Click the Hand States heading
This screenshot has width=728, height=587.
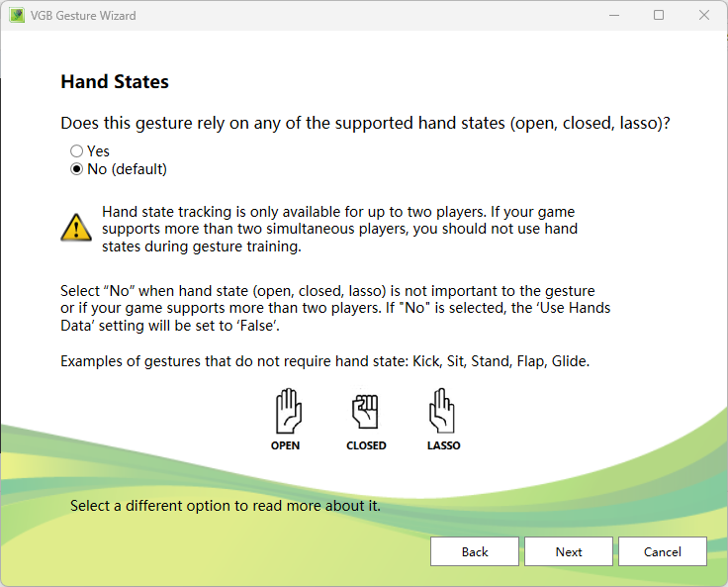[115, 82]
